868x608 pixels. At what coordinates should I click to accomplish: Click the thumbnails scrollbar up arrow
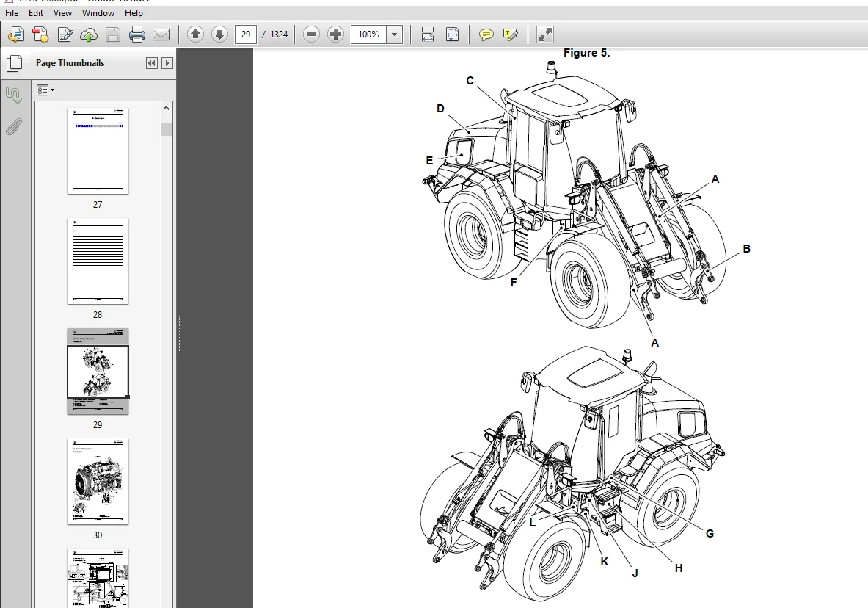(166, 109)
